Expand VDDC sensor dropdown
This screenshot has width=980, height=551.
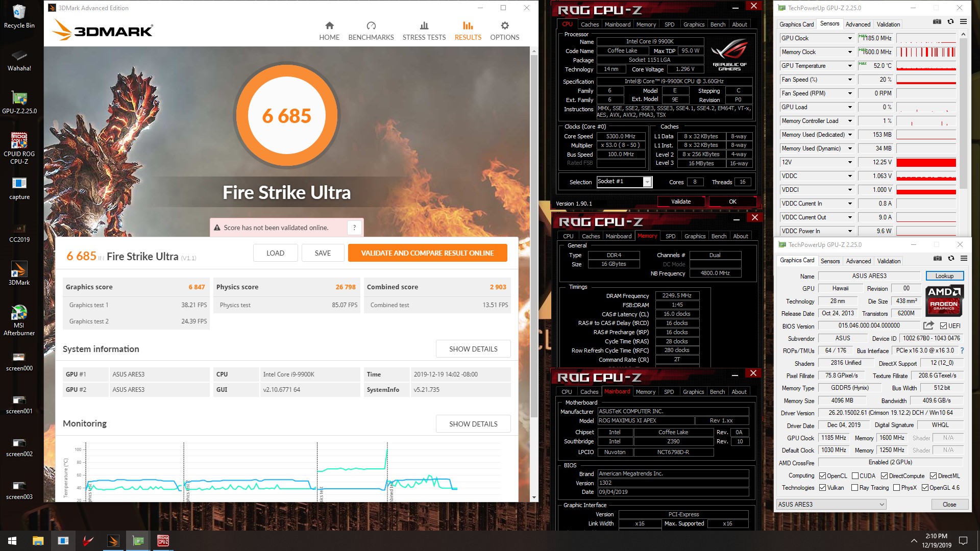tap(850, 176)
